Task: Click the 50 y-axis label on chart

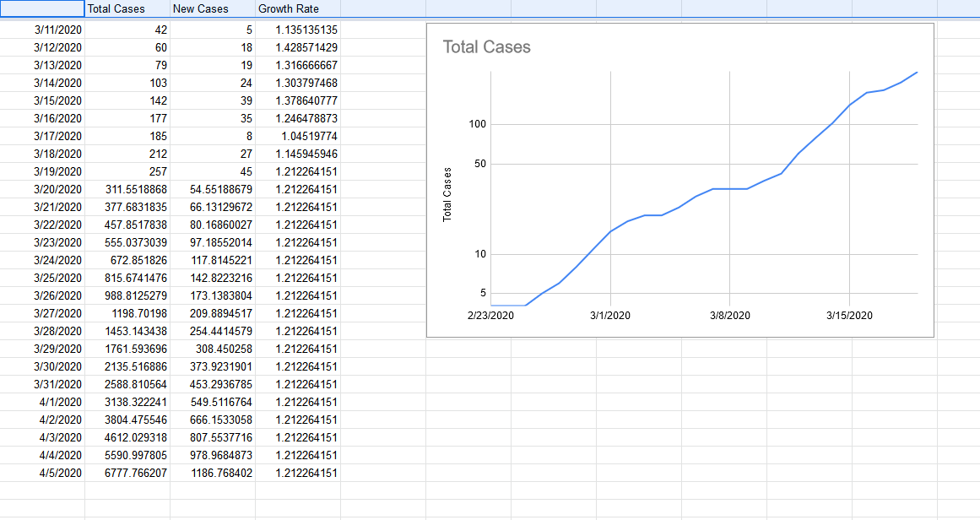Action: [480, 164]
